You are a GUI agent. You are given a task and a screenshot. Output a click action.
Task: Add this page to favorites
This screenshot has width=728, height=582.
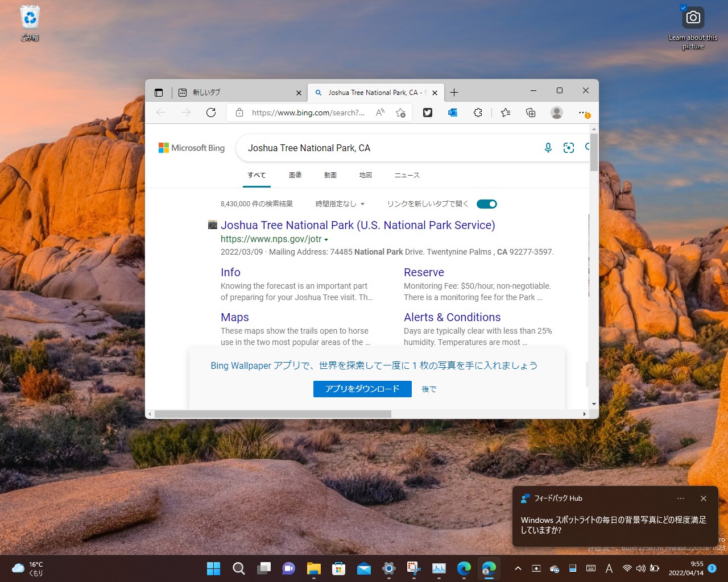[x=506, y=113]
